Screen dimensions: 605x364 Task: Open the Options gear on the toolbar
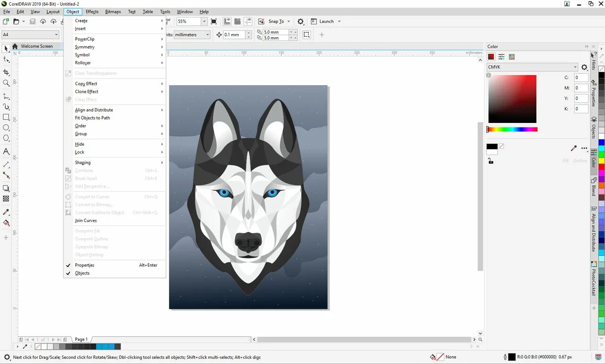pos(300,21)
